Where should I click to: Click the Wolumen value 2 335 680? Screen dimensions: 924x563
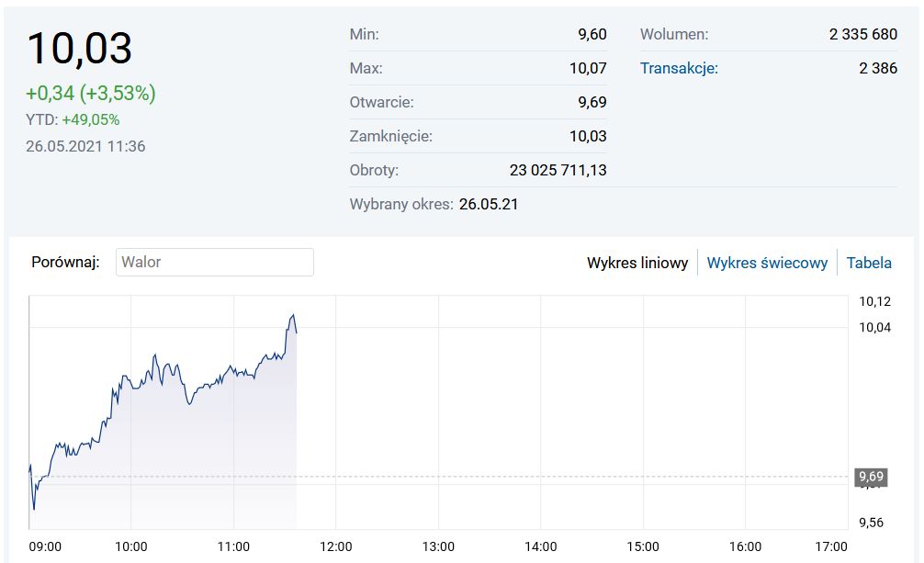[x=862, y=34]
